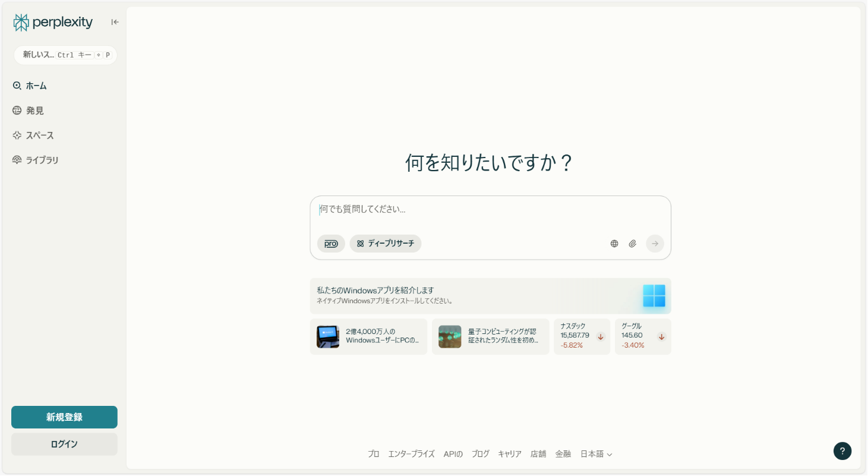Screen dimensions: 868x476
Task: Click the ログイン button
Action: point(64,444)
